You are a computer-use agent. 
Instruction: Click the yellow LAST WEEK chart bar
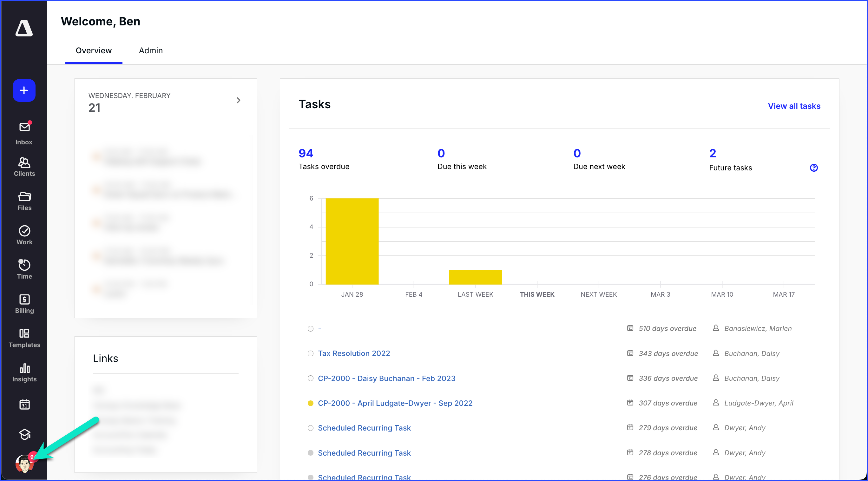[x=475, y=277]
